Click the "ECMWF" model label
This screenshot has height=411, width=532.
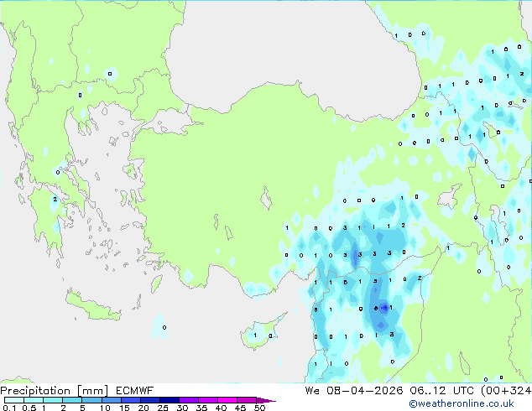pos(135,391)
